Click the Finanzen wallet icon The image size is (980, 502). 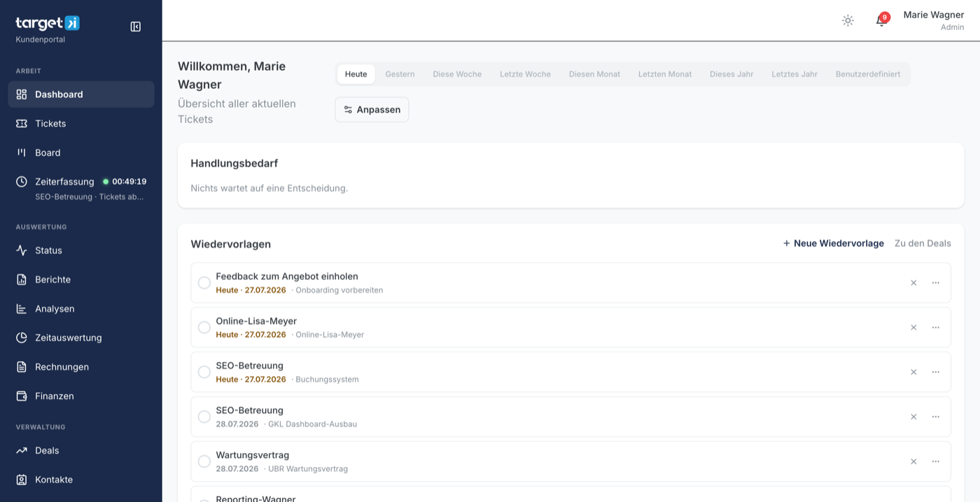point(22,396)
